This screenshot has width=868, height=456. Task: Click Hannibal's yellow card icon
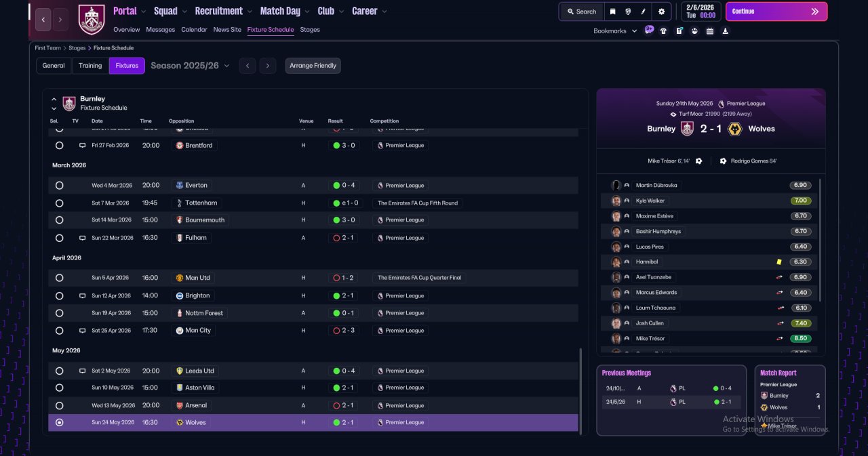click(779, 262)
